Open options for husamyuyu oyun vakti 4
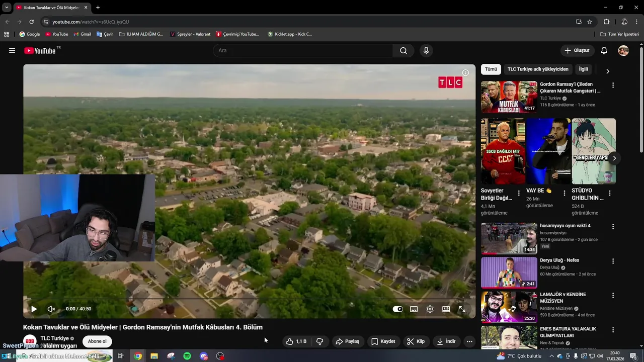Screen dimensions: 644x362 pos(613,227)
